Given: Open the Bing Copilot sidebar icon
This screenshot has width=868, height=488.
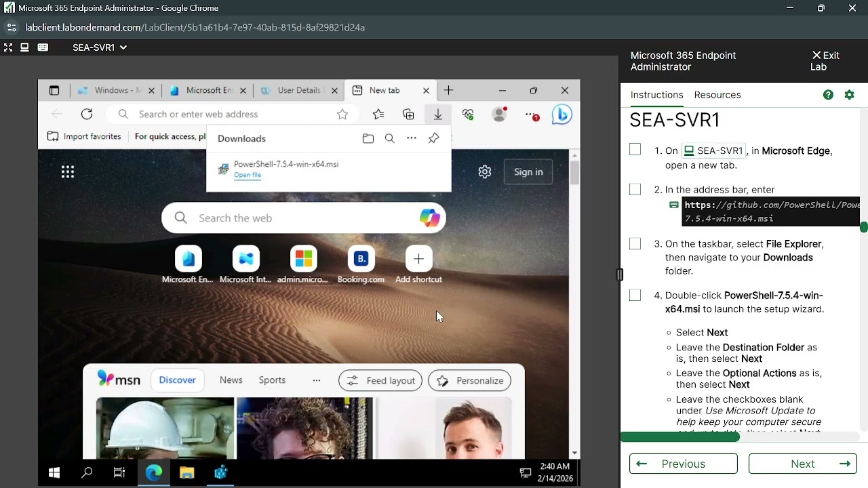Looking at the screenshot, I should pos(561,115).
